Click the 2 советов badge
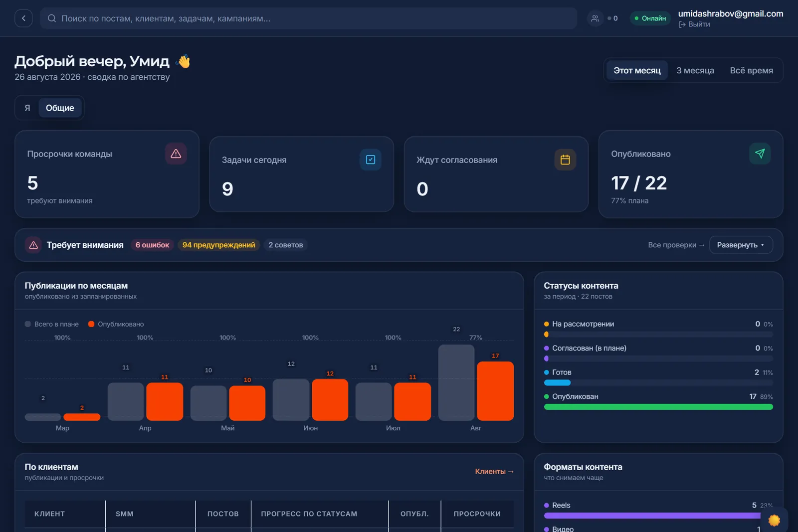798x532 pixels. [x=285, y=245]
